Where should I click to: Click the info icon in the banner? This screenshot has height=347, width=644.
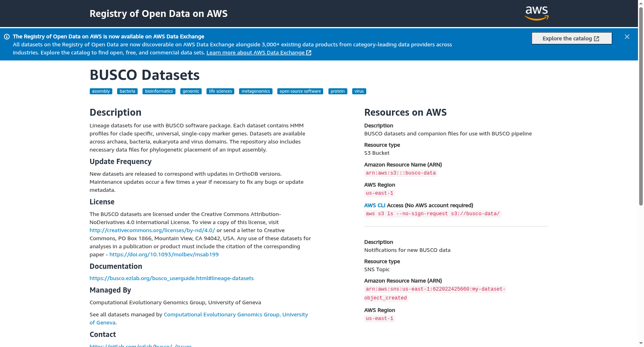(x=7, y=37)
